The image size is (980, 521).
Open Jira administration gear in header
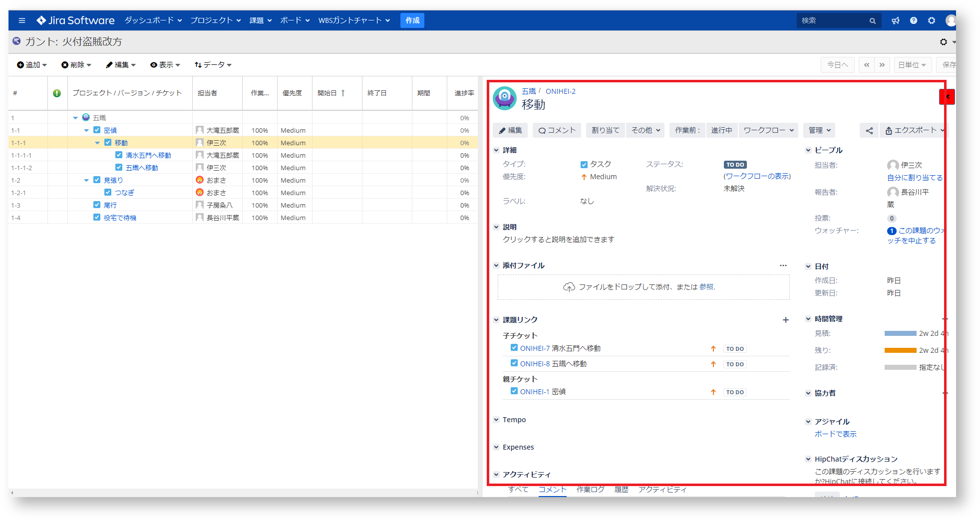(932, 20)
